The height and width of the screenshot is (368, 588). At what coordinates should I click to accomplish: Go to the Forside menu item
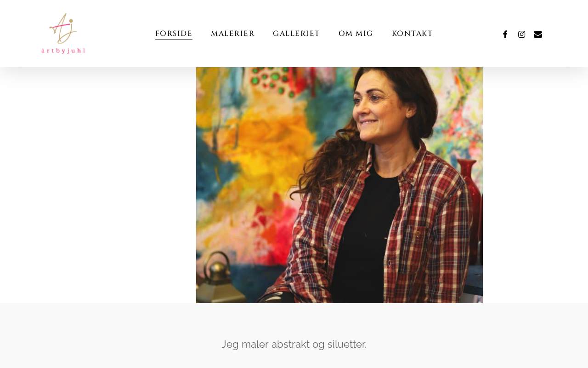174,34
